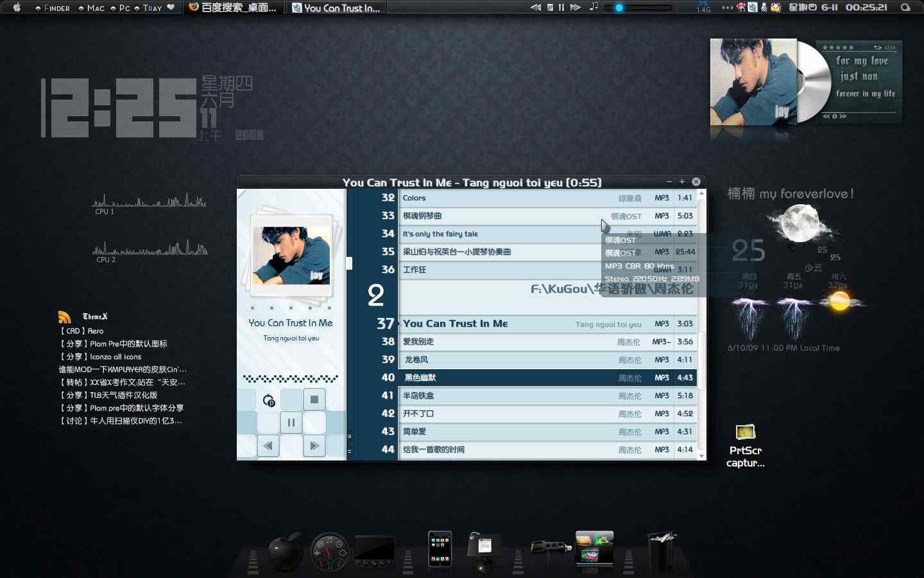Open the iPod touch dock icon
Viewport: 924px width, 578px height.
pyautogui.click(x=440, y=549)
